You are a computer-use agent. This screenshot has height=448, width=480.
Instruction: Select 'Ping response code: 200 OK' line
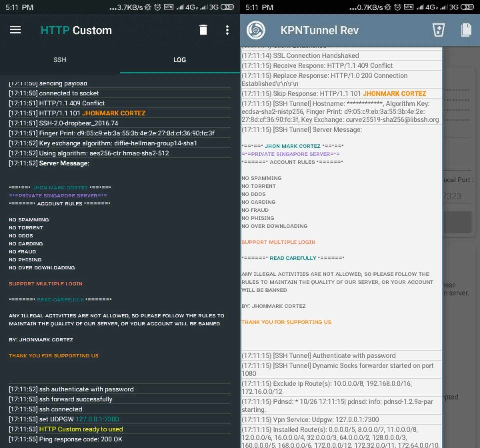pos(120,439)
